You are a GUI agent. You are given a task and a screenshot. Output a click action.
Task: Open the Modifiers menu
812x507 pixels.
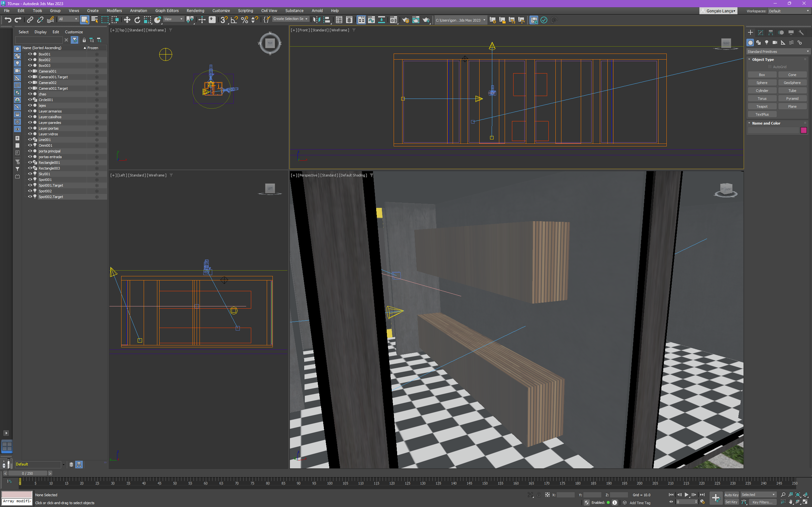click(x=114, y=11)
